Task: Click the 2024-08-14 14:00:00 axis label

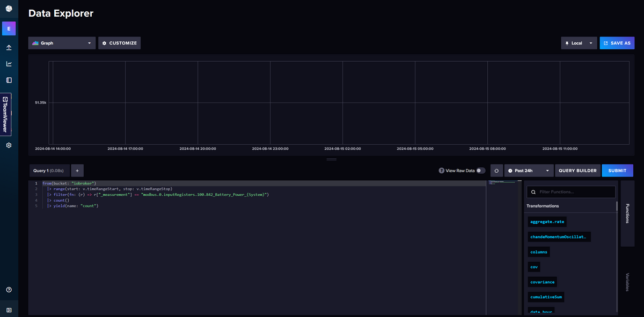Action: coord(53,149)
